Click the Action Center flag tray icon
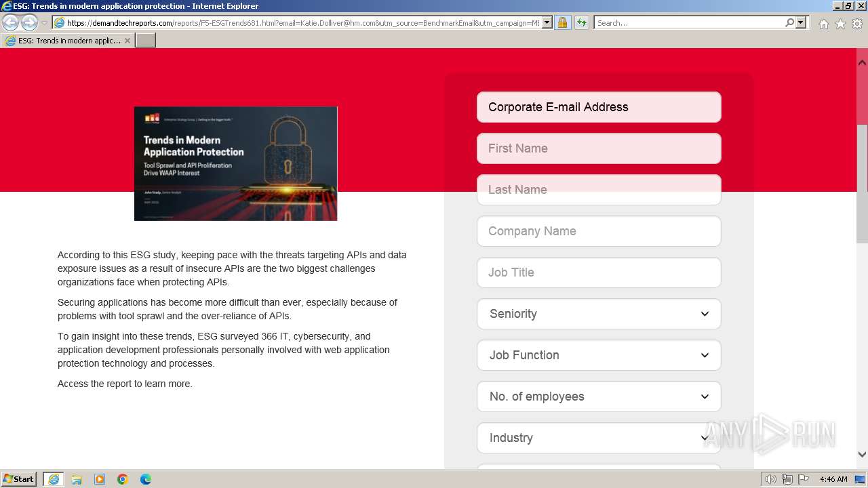This screenshot has width=868, height=488. (804, 479)
